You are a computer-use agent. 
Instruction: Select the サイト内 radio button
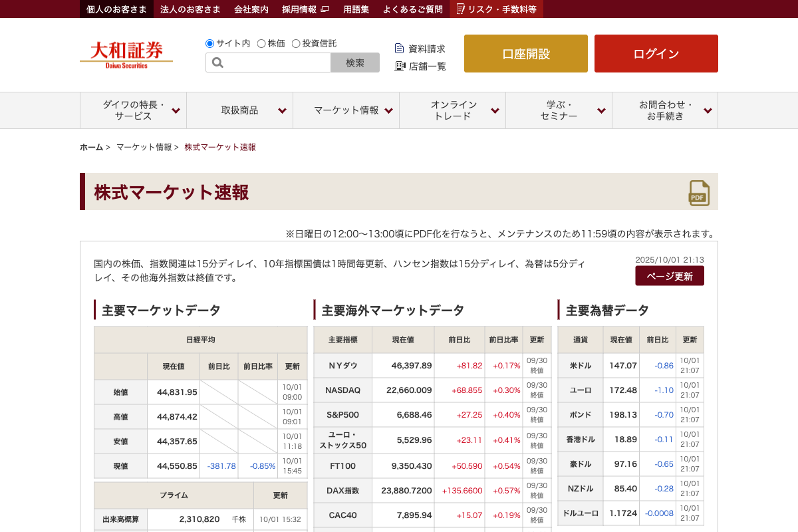[x=210, y=43]
